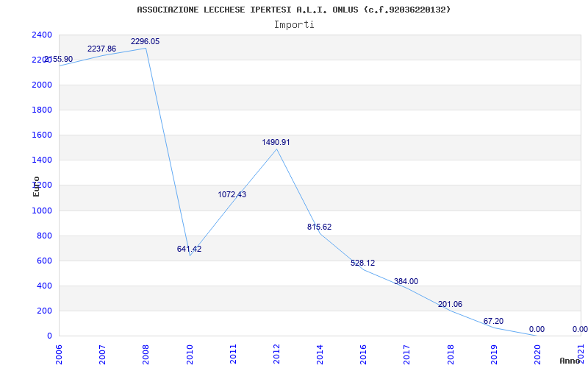Click the 641.42 data label
Image resolution: width=588 pixels, height=368 pixels.
[x=189, y=249]
